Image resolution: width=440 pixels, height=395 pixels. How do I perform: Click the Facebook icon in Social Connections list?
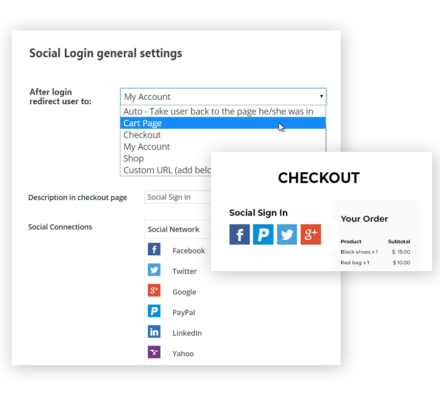154,249
